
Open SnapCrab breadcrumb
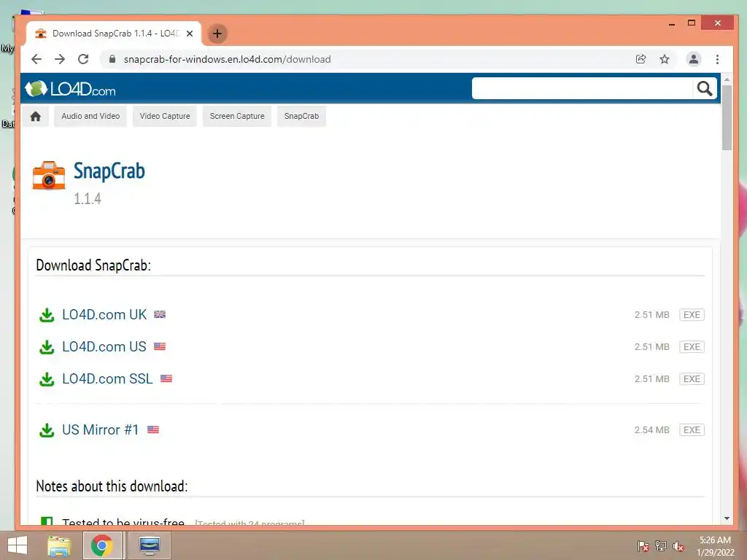coord(301,116)
